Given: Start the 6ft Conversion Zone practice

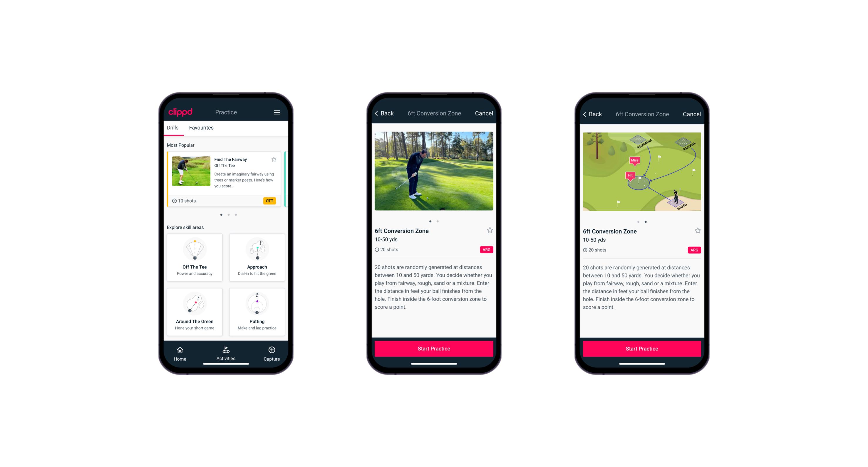Looking at the screenshot, I should pos(433,348).
